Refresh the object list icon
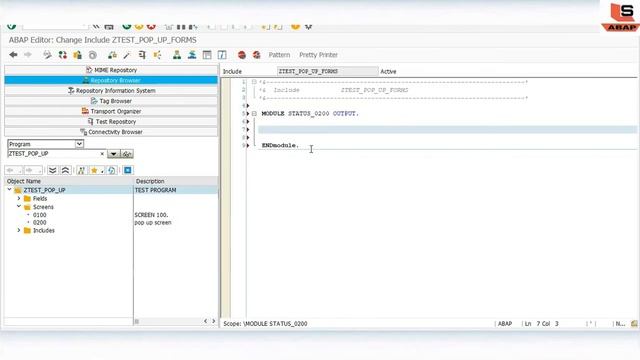Viewport: 640px width, 360px height. [x=111, y=170]
